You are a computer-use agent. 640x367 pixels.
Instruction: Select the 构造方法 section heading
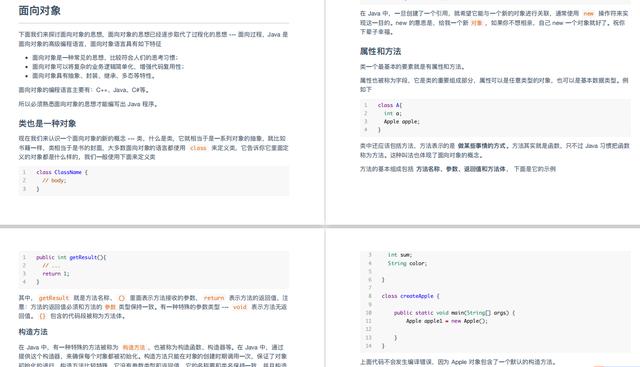(33, 332)
